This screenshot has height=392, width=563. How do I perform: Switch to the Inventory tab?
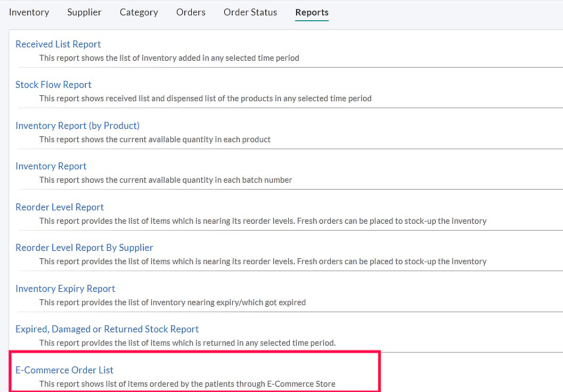[29, 12]
